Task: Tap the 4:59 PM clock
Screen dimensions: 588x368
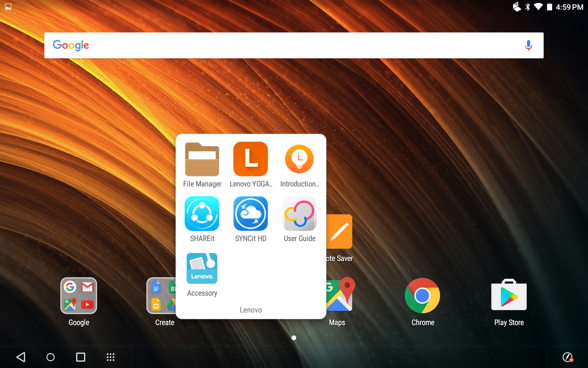Action: [569, 7]
